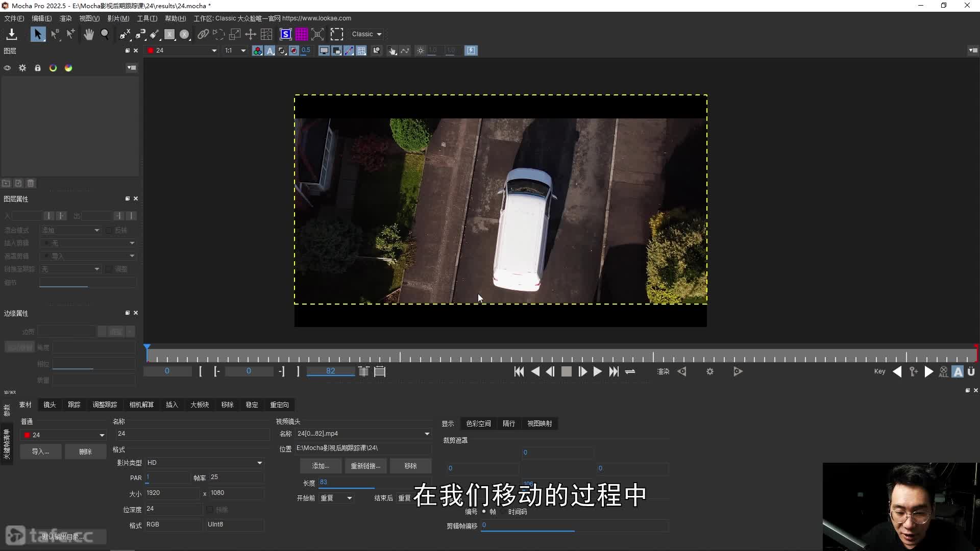Click the dashed-rectangle insert clip area icon
Image resolution: width=980 pixels, height=551 pixels.
(x=337, y=34)
